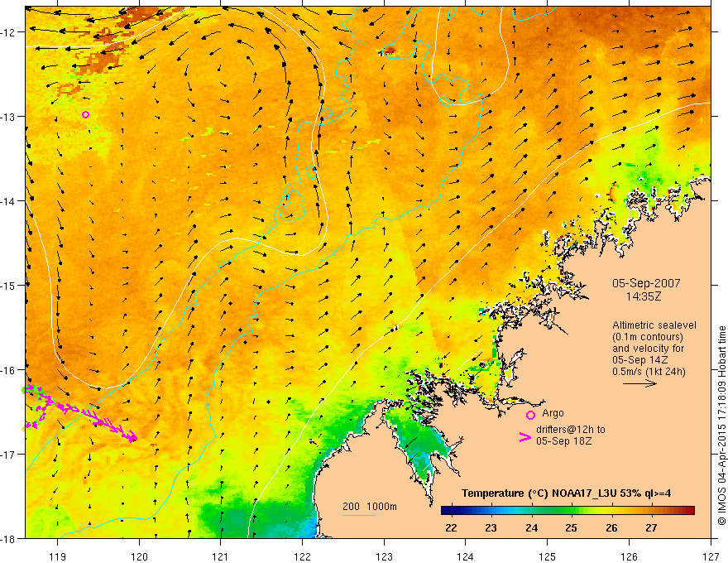Click the cyan bathymetry legend line
This screenshot has height=563, width=728.
[358, 515]
